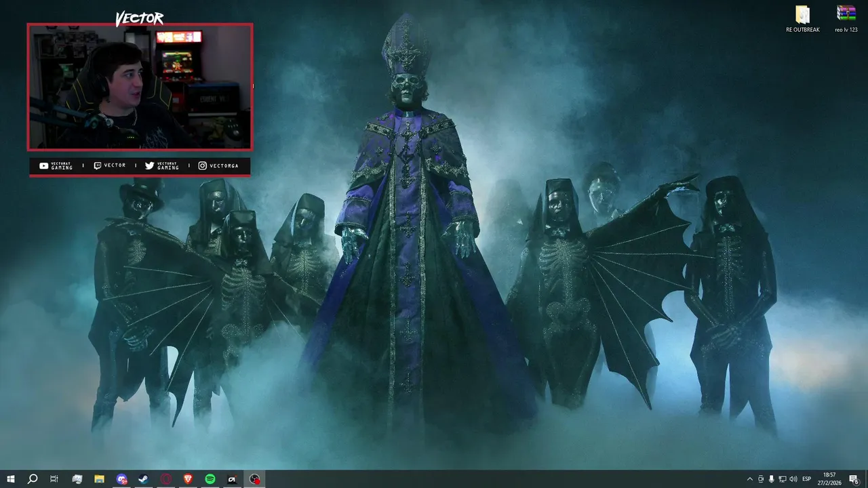This screenshot has height=488, width=868.
Task: Click the microphone tray icon
Action: [x=772, y=479]
